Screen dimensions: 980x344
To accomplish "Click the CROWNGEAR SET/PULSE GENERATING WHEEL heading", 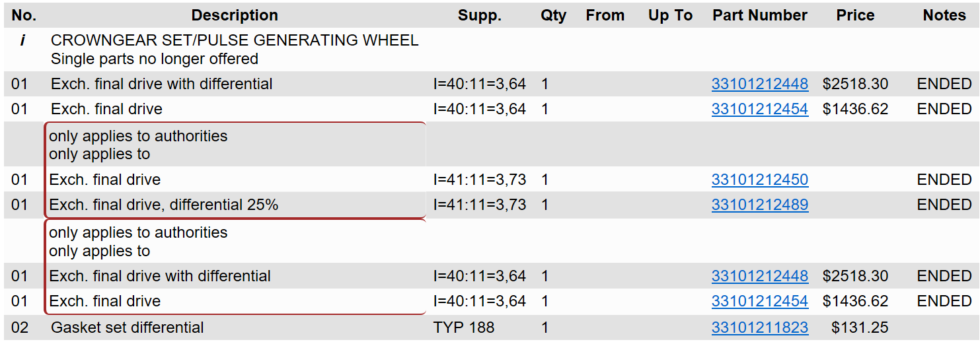I will click(x=235, y=41).
